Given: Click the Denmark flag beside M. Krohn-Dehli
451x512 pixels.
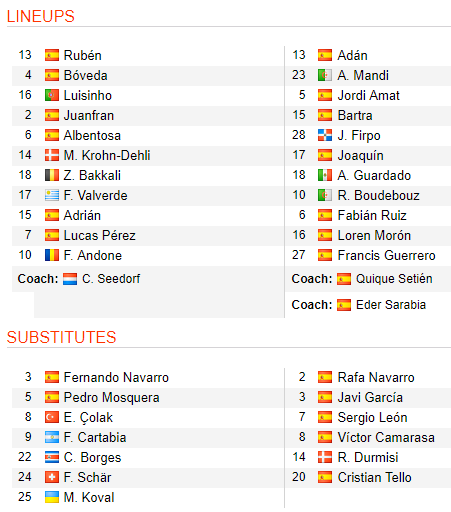Looking at the screenshot, I should [x=52, y=155].
